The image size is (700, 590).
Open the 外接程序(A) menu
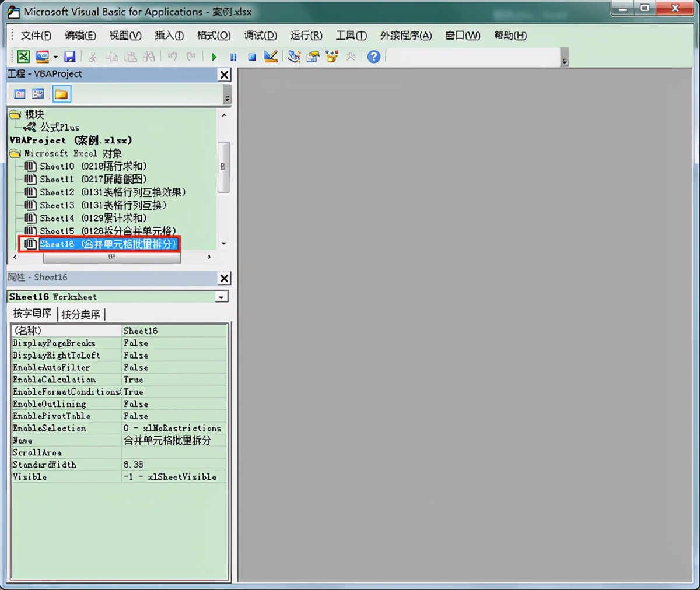(x=406, y=36)
